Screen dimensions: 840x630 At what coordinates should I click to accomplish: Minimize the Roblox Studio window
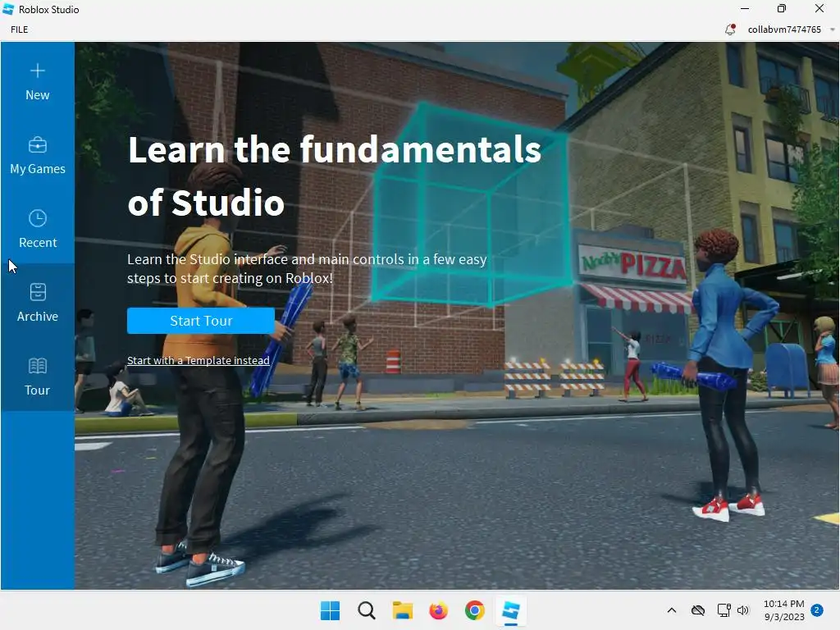pos(745,8)
